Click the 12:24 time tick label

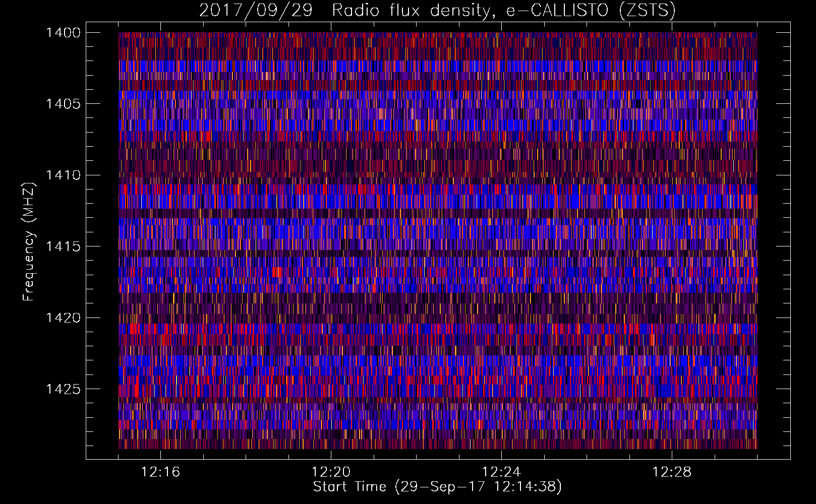501,472
